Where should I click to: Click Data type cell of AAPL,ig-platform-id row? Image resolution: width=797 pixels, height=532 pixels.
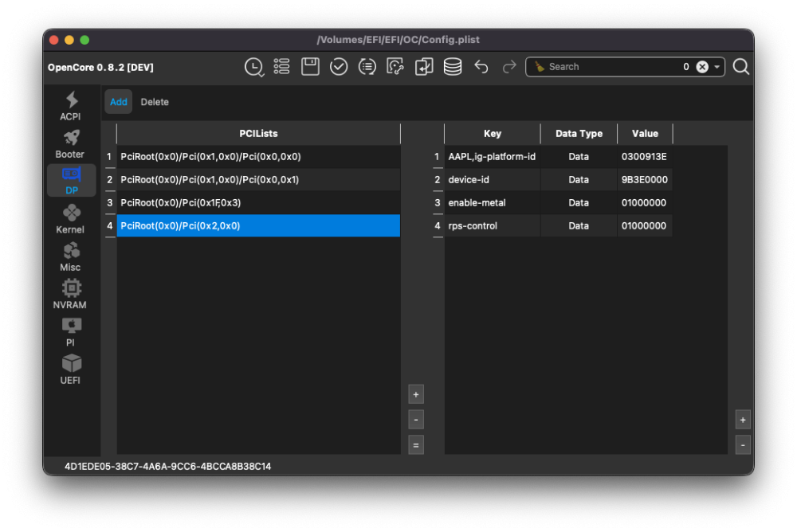(x=579, y=157)
